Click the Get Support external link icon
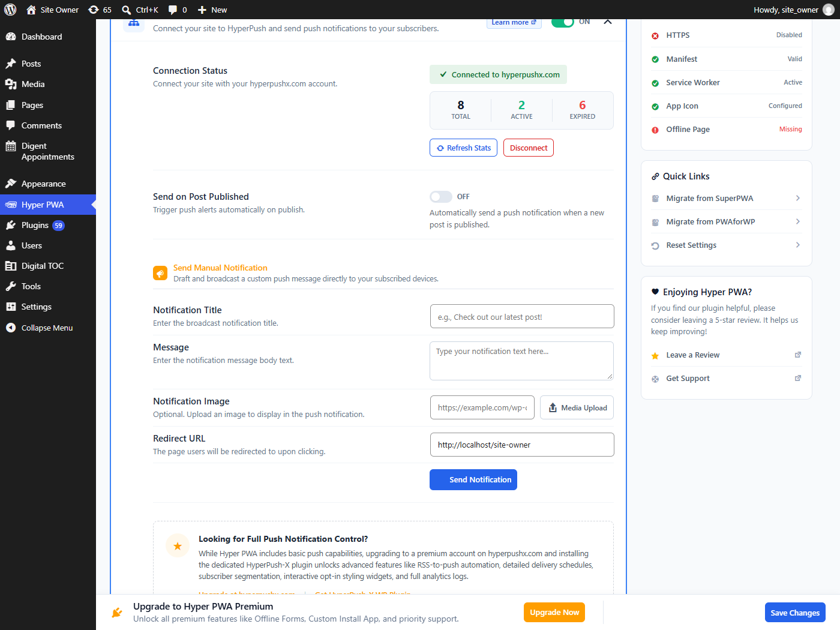The image size is (840, 630). click(x=798, y=378)
